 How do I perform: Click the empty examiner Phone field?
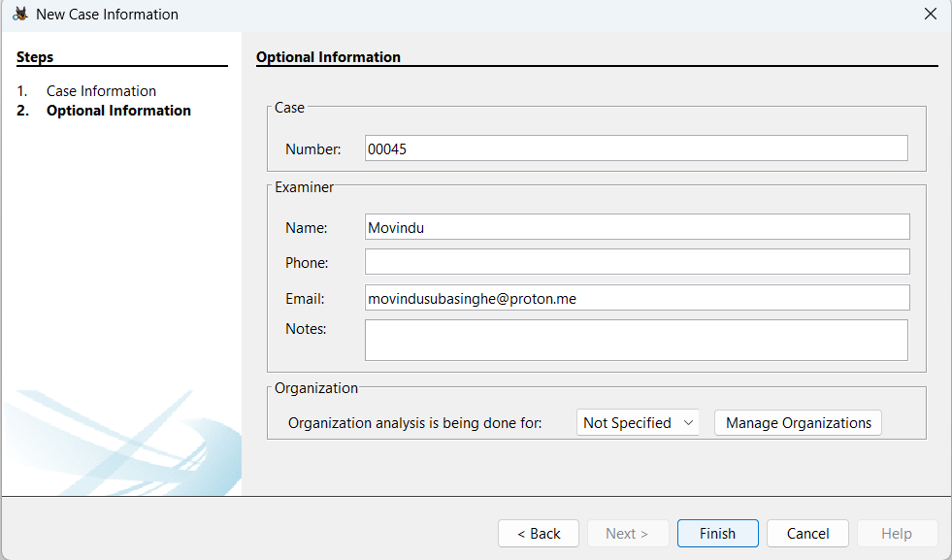coord(637,262)
